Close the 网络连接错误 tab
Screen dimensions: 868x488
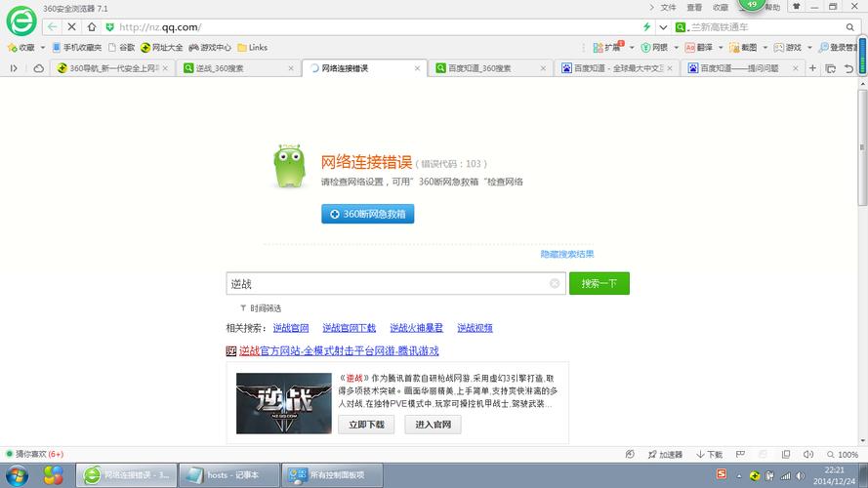(417, 68)
